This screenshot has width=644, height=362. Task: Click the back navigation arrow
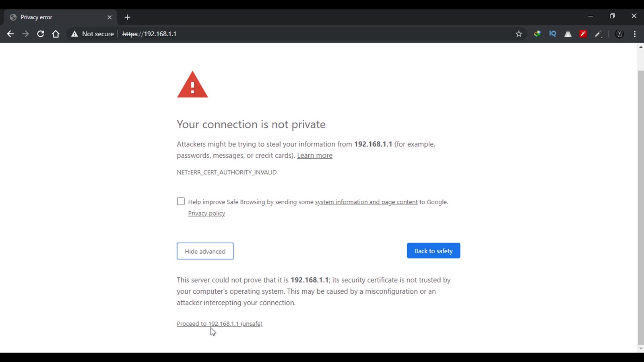coord(10,34)
